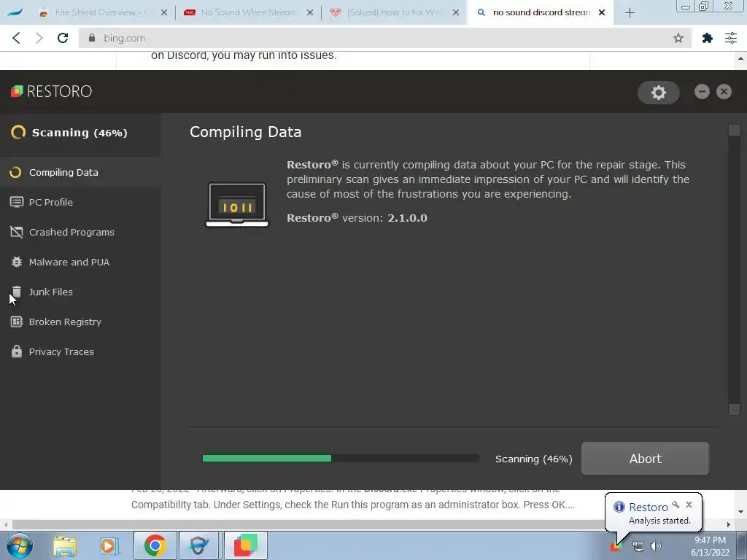Open File Explorer from taskbar

point(65,545)
